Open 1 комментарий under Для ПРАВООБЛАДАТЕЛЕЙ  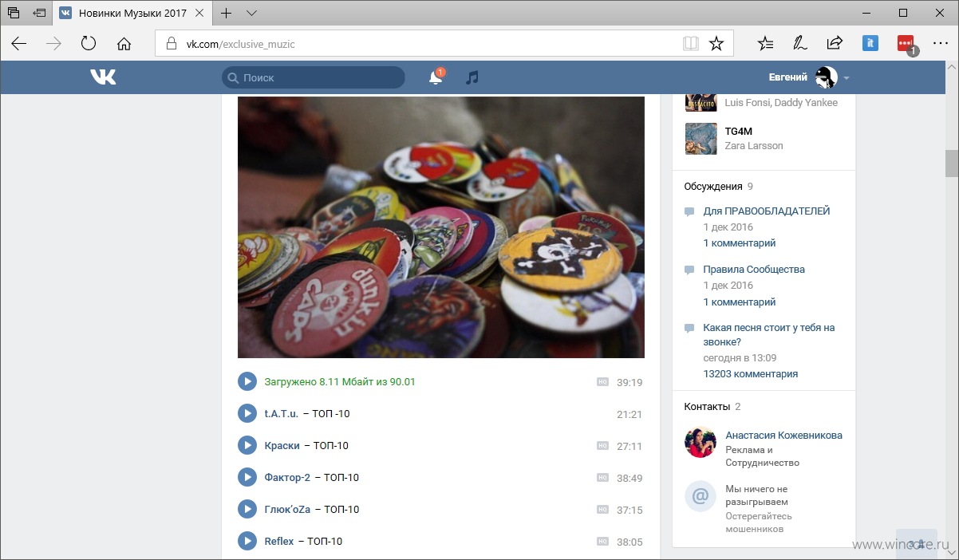click(740, 243)
